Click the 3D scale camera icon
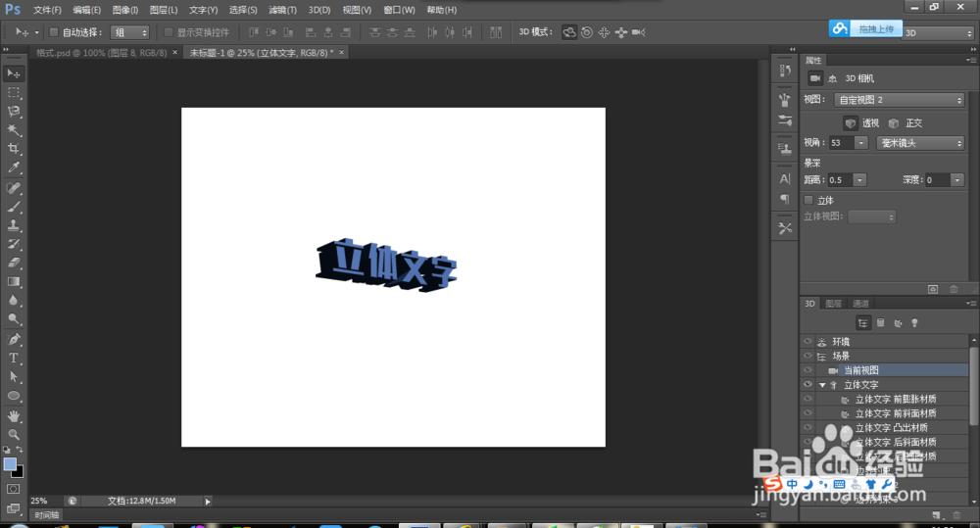 (638, 32)
